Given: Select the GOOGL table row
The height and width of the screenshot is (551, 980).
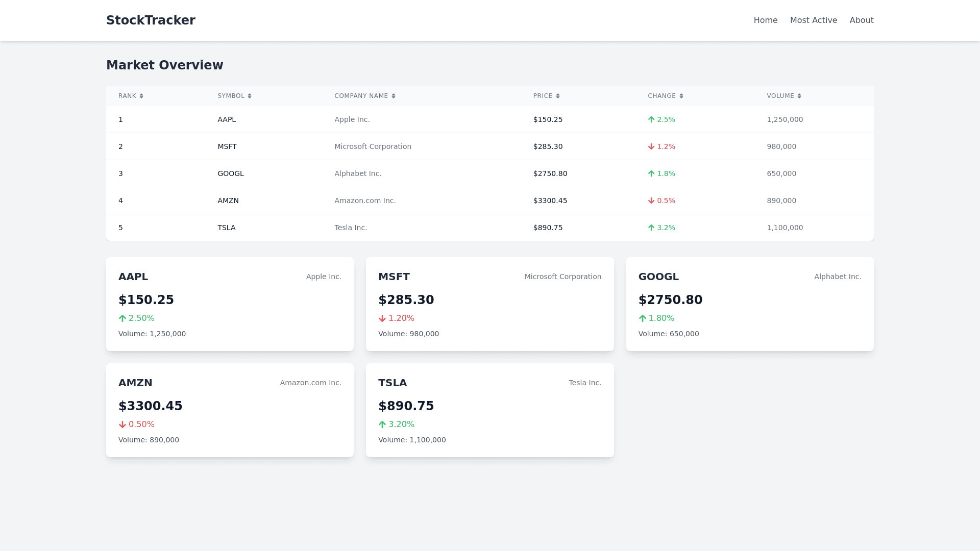Looking at the screenshot, I should pos(489,173).
